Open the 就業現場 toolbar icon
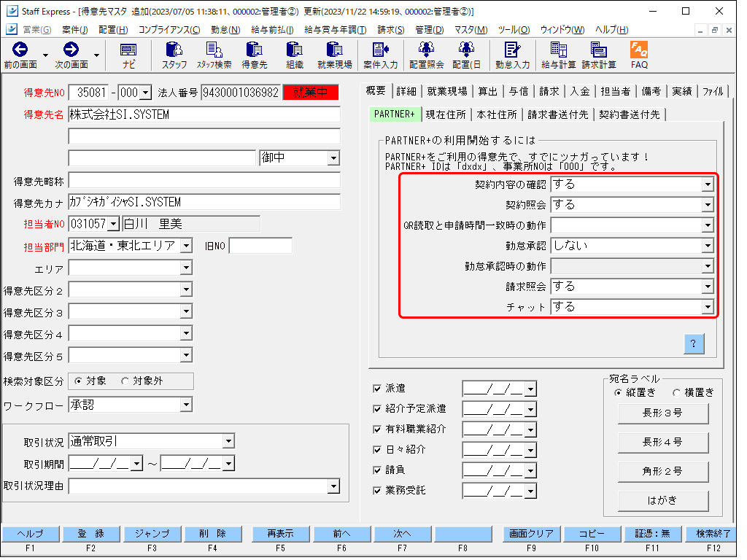This screenshot has width=747, height=560. click(334, 55)
